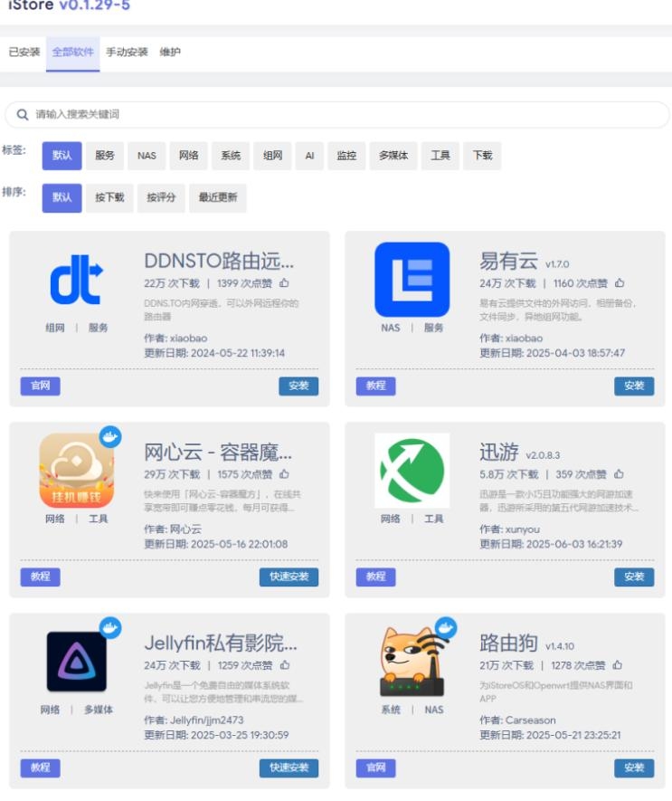Viewport: 672px width, 801px height.
Task: Filter apps by 多媒体 tag
Action: (393, 156)
